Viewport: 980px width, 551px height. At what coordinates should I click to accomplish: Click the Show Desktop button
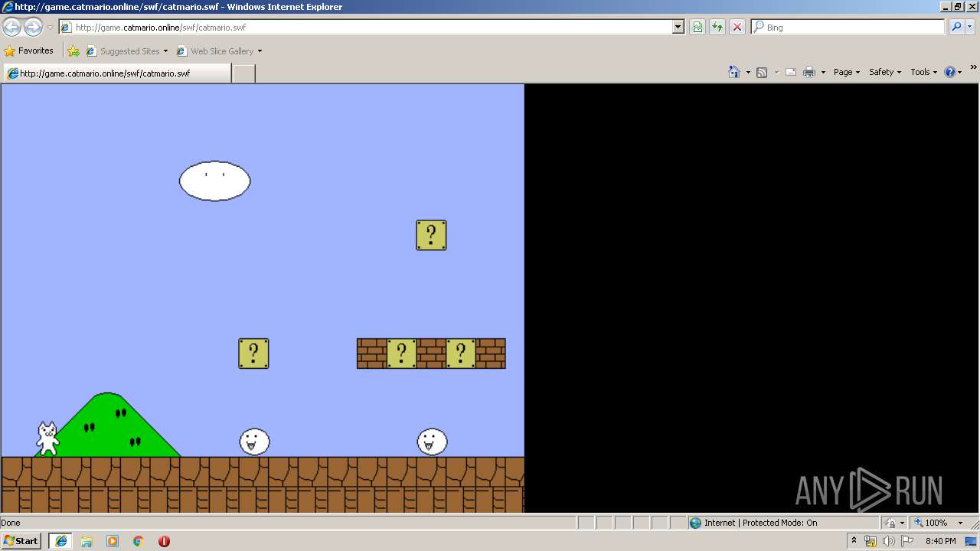coord(972,541)
